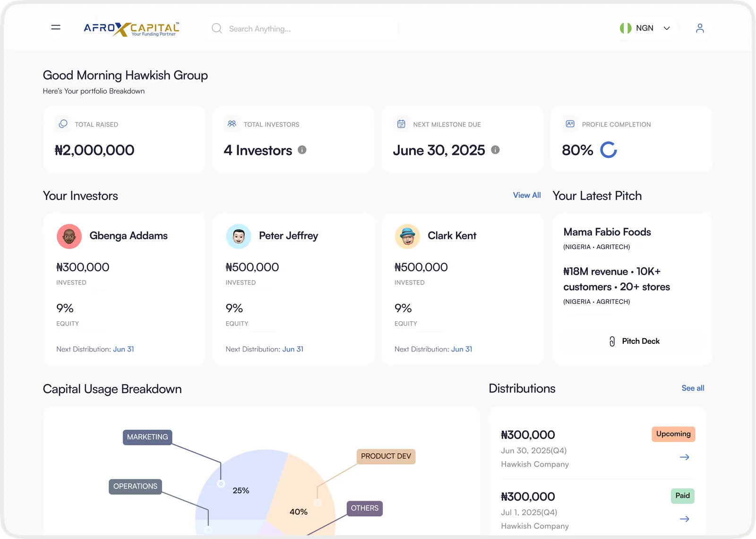Click Jul 1, 2025(Q4) distribution date
Image resolution: width=756 pixels, height=539 pixels.
click(x=529, y=513)
